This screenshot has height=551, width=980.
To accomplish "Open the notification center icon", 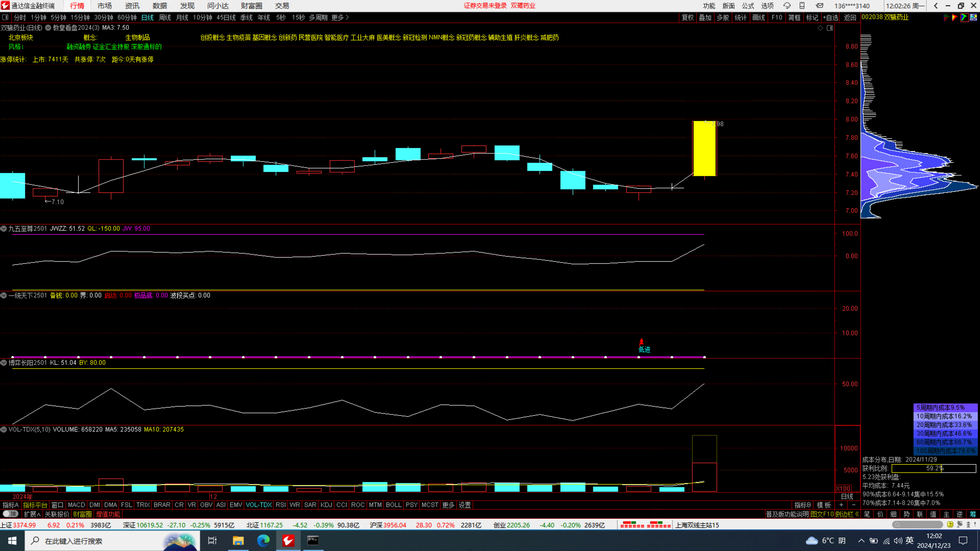I will 963,540.
